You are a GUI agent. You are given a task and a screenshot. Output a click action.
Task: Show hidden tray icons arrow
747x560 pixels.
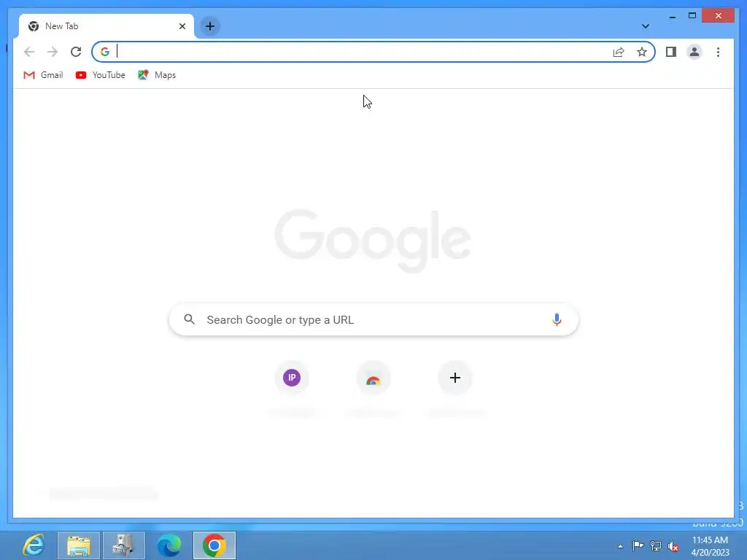[x=620, y=546]
